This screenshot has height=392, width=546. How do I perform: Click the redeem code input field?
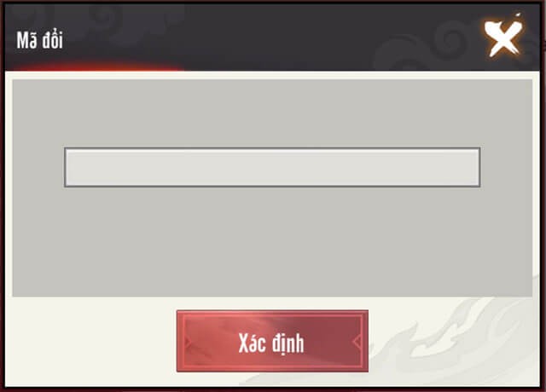pyautogui.click(x=272, y=167)
